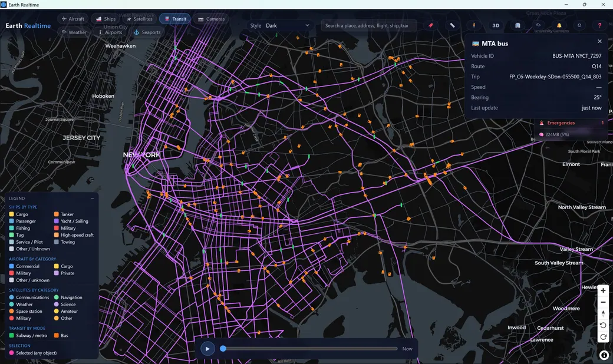Click the Passenger legend entry
This screenshot has width=613, height=364.
click(22, 221)
